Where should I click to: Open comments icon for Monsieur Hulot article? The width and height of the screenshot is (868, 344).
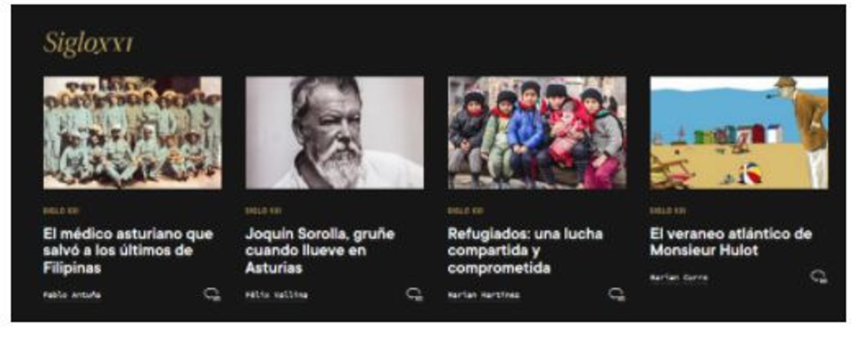(819, 277)
